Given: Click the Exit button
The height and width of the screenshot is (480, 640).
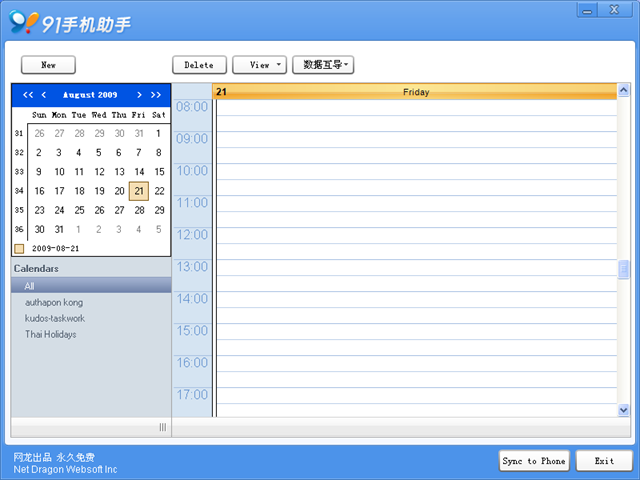Looking at the screenshot, I should 604,461.
